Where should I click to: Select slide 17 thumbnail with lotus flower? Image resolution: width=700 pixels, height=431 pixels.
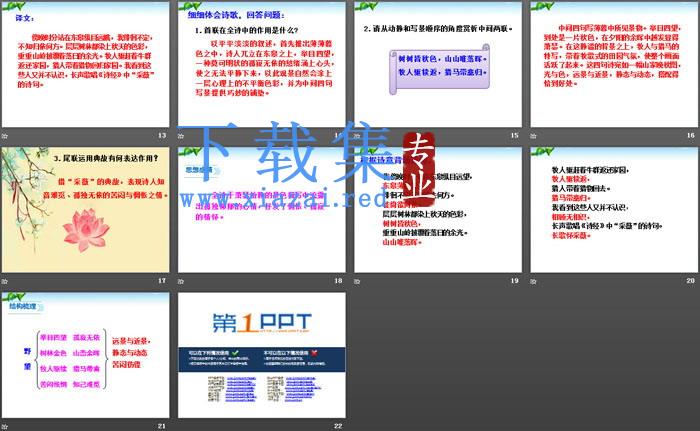(x=85, y=210)
